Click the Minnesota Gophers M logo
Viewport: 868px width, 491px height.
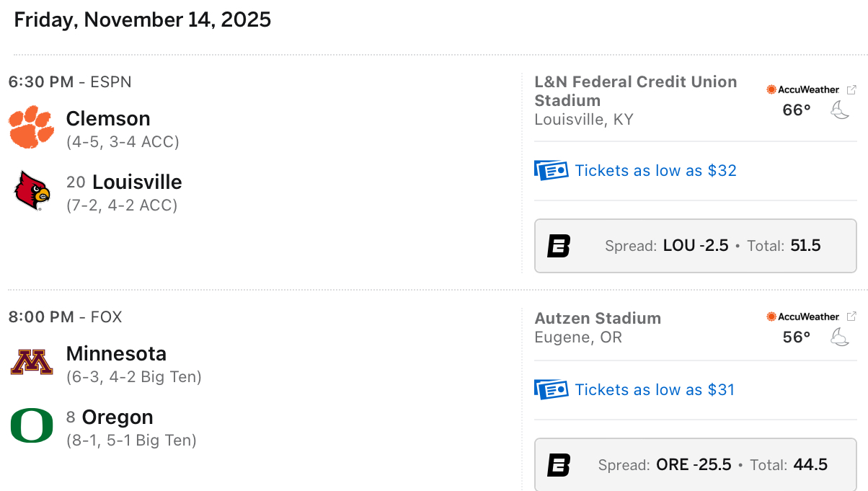point(32,362)
